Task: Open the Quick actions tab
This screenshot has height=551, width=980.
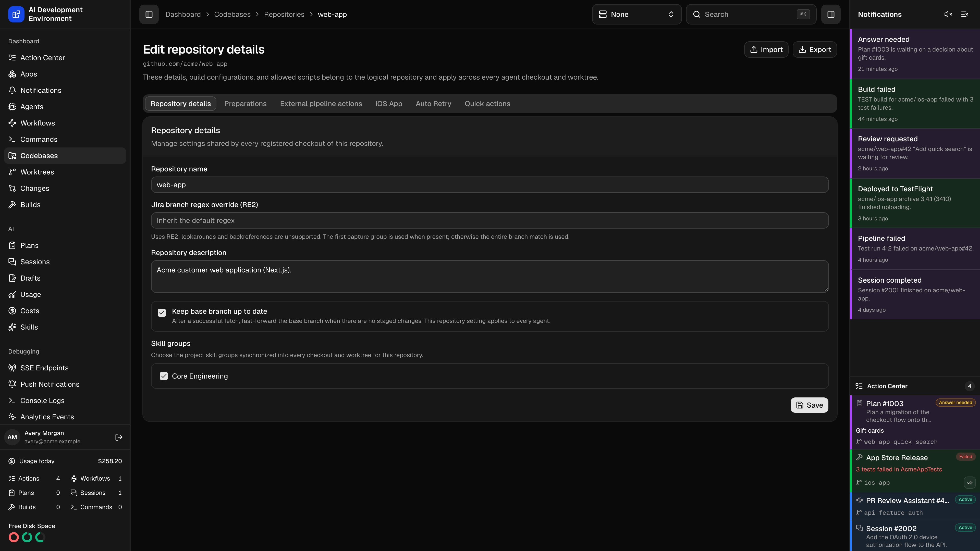Action: pyautogui.click(x=487, y=104)
